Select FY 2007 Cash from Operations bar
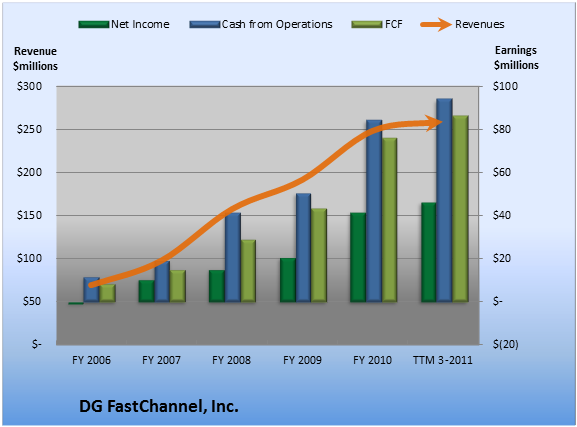This screenshot has height=427, width=577. coord(162,282)
